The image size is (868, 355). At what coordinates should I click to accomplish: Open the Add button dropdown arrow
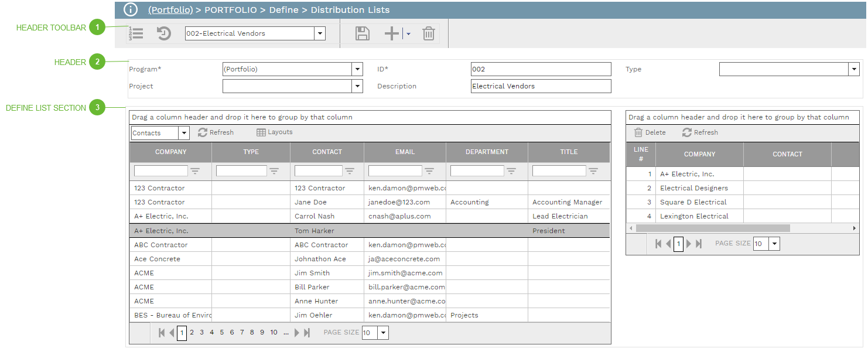(x=408, y=34)
